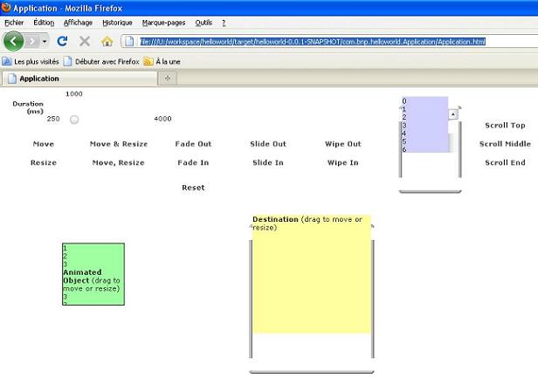Click the Move & Resize button
This screenshot has width=538, height=392.
pos(119,144)
